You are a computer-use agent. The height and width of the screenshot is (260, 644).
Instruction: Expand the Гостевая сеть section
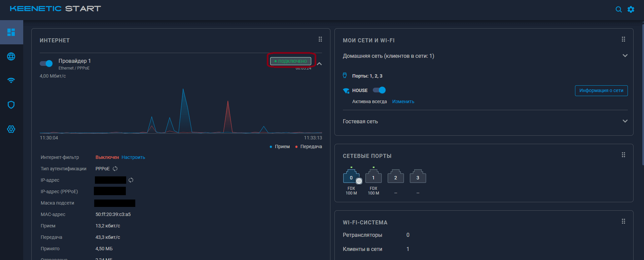tap(625, 121)
